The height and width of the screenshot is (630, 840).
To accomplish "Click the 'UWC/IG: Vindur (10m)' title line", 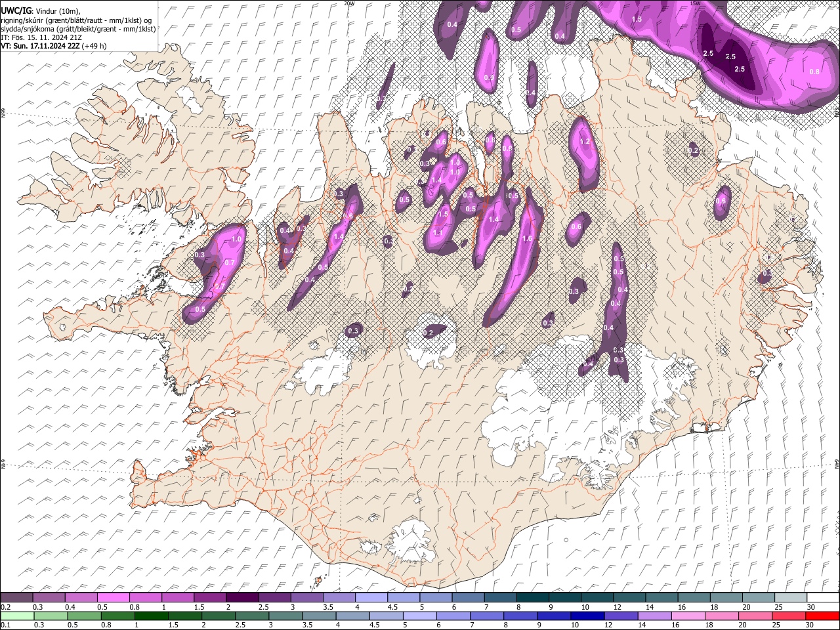I will tap(41, 10).
